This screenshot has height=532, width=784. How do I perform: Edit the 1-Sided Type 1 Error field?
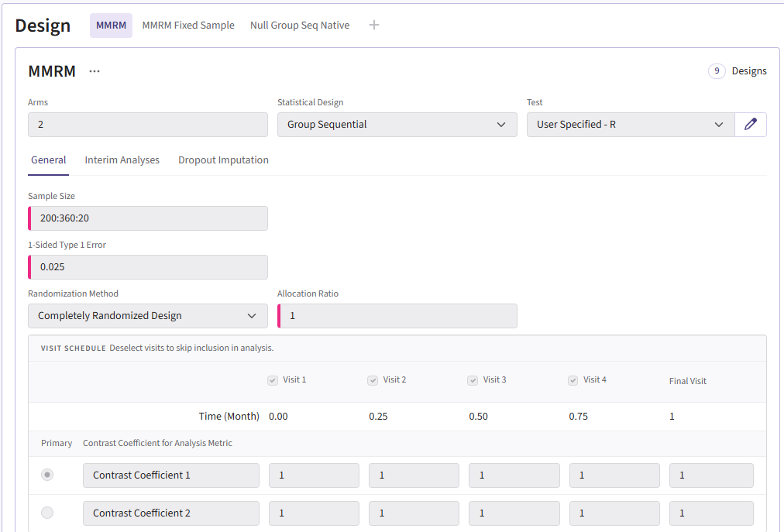click(149, 267)
